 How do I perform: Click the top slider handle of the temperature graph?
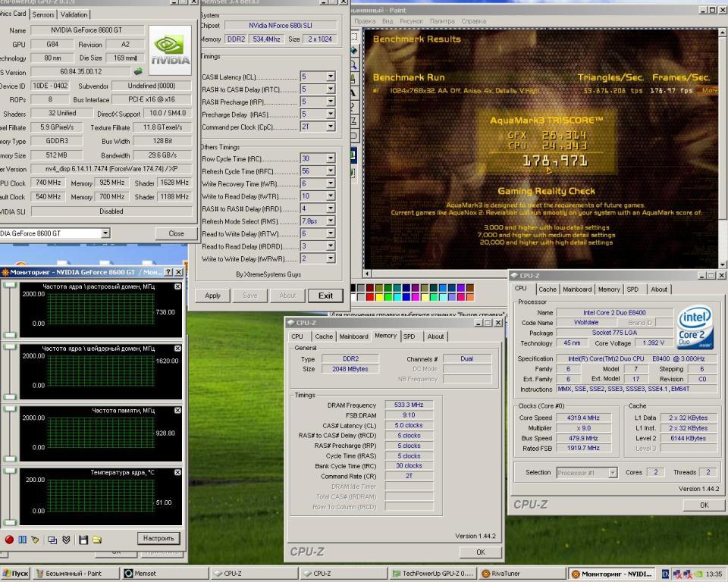[10, 471]
